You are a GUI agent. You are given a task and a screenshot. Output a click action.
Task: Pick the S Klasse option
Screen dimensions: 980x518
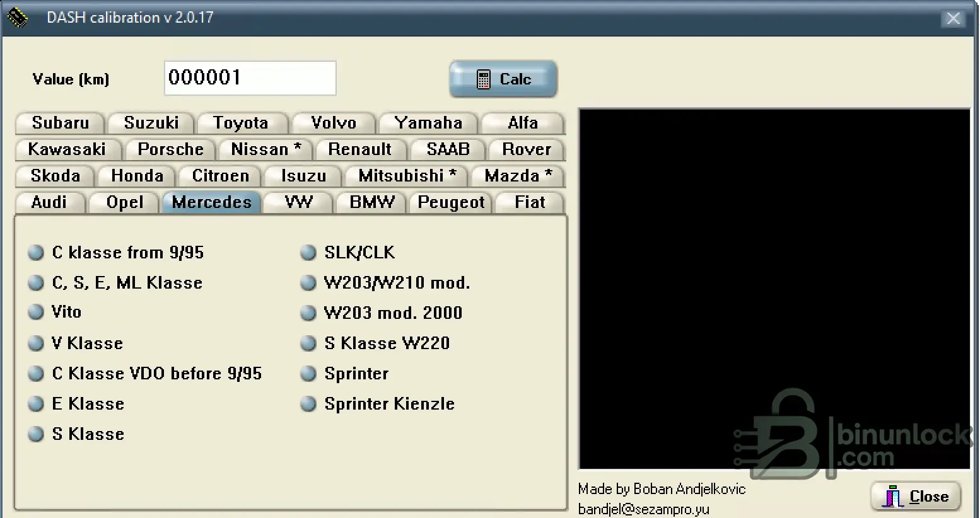[x=36, y=434]
